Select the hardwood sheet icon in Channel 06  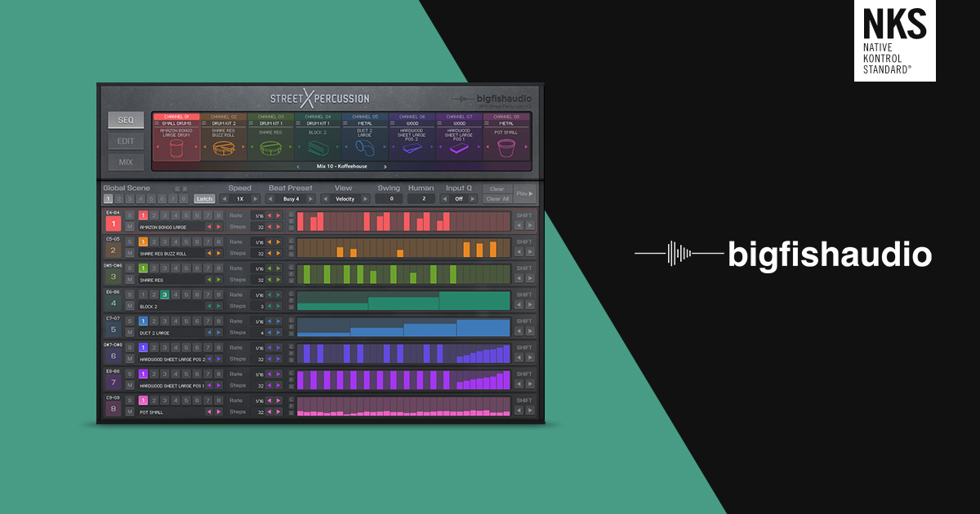tap(412, 148)
